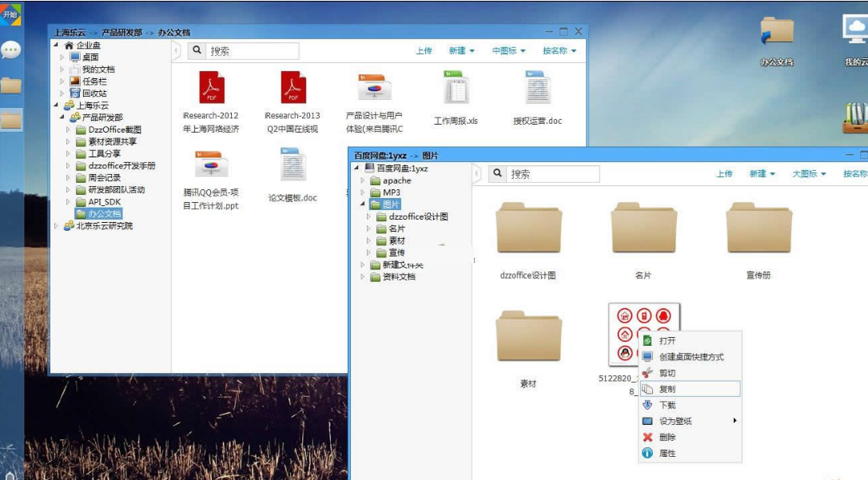Open 新建 dropdown in 百度网盘 window

point(762,173)
